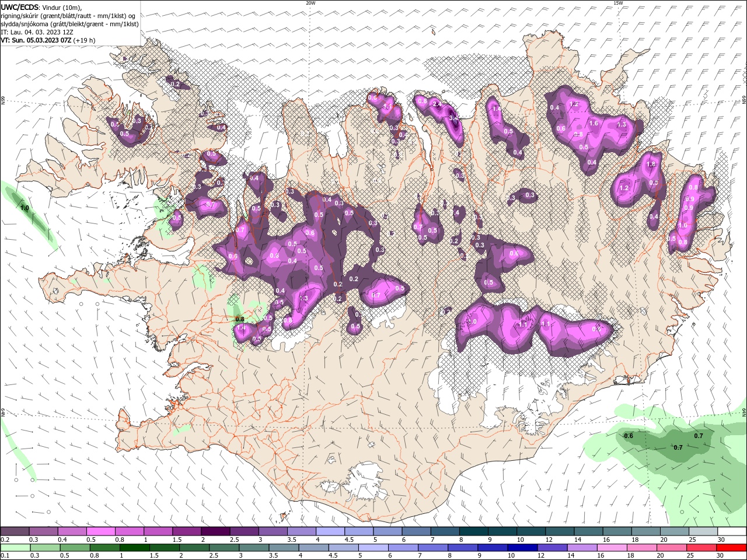Viewport: 747px width, 560px height.
Task: Click the palest green bottom-row swatch starting at 0.1
Action: click(x=15, y=548)
